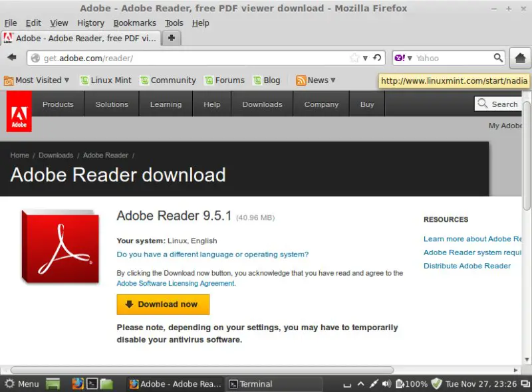The height and width of the screenshot is (392, 532).
Task: Click the volume icon in the system tray
Action: click(386, 384)
